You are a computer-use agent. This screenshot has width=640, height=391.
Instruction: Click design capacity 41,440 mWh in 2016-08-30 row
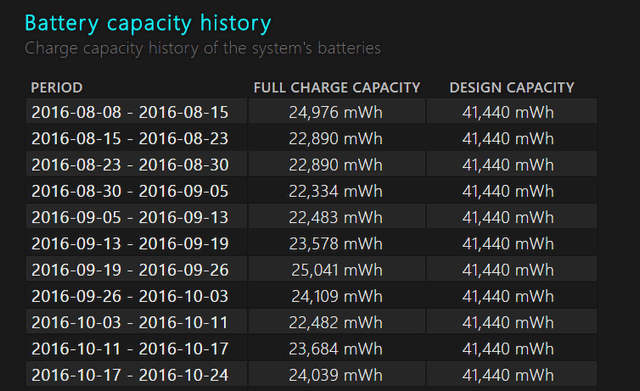(x=508, y=191)
